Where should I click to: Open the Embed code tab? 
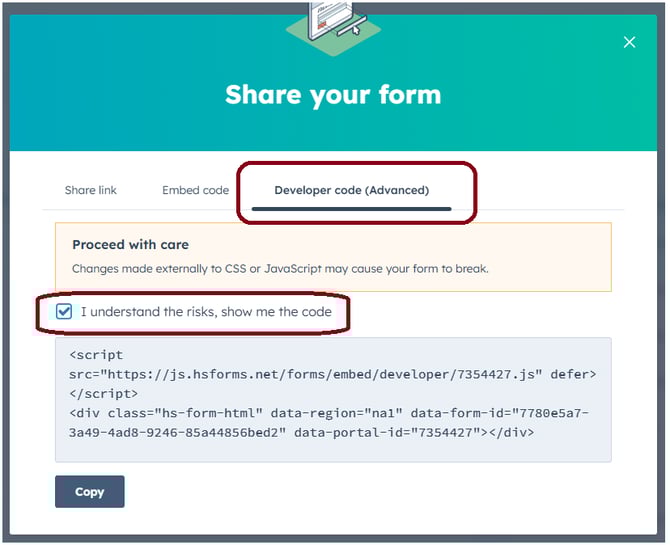click(196, 190)
